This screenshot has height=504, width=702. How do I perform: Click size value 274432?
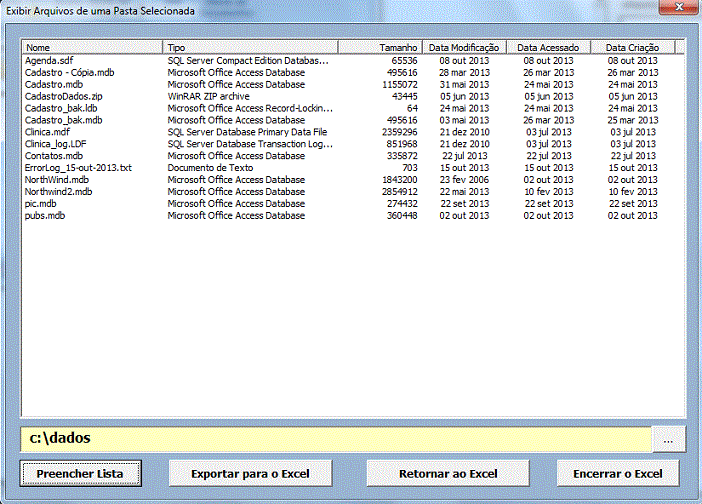(402, 204)
